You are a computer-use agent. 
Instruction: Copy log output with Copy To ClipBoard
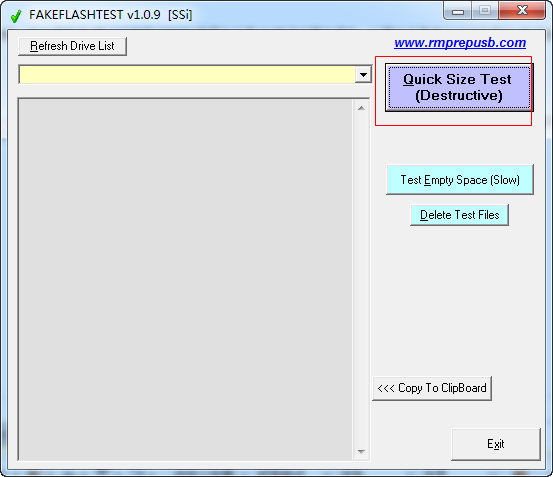(432, 388)
